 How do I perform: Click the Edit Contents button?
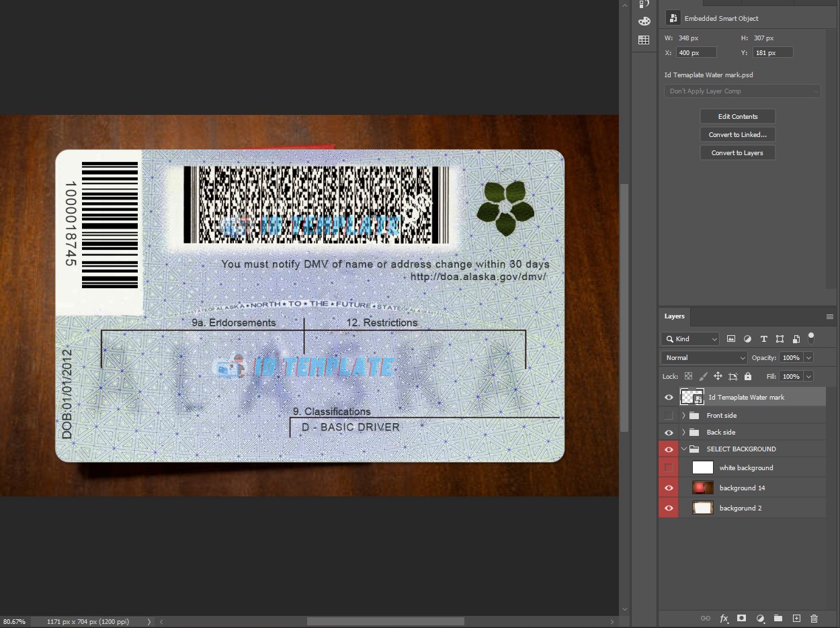738,117
